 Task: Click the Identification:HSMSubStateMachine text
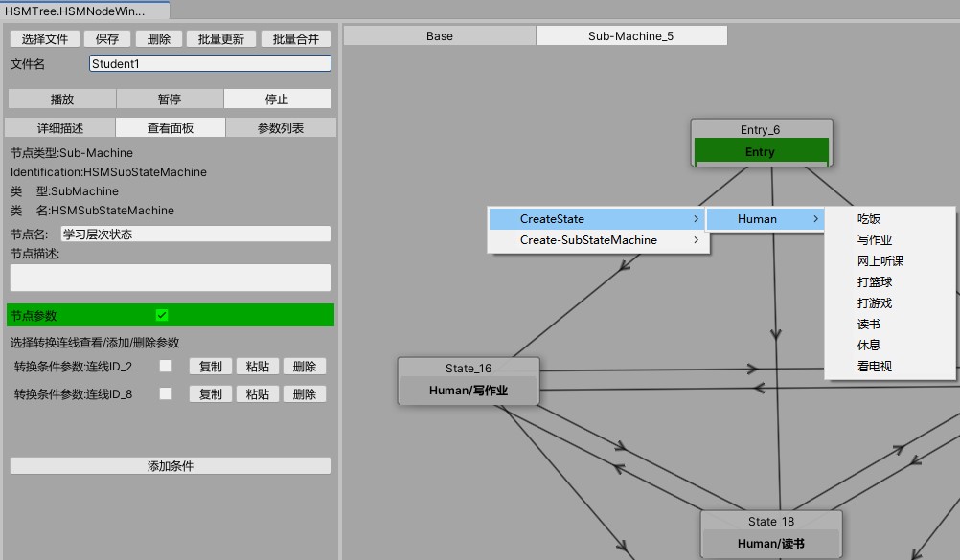click(108, 172)
